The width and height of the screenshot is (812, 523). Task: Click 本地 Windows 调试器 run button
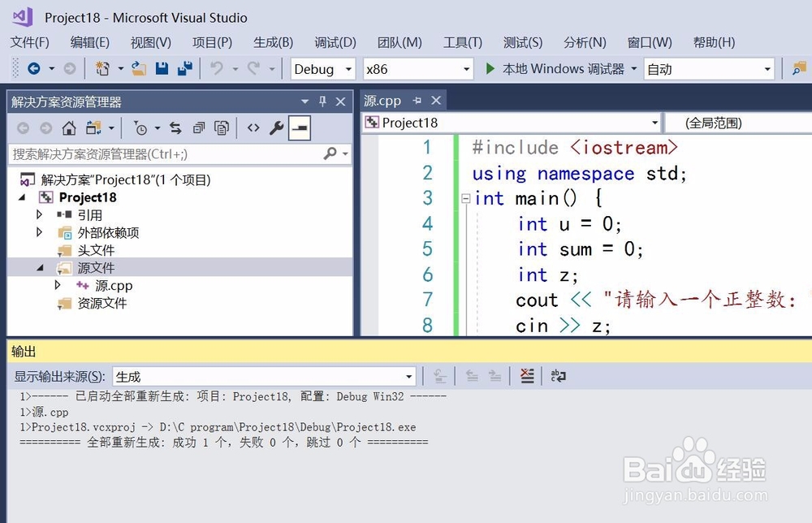[555, 68]
